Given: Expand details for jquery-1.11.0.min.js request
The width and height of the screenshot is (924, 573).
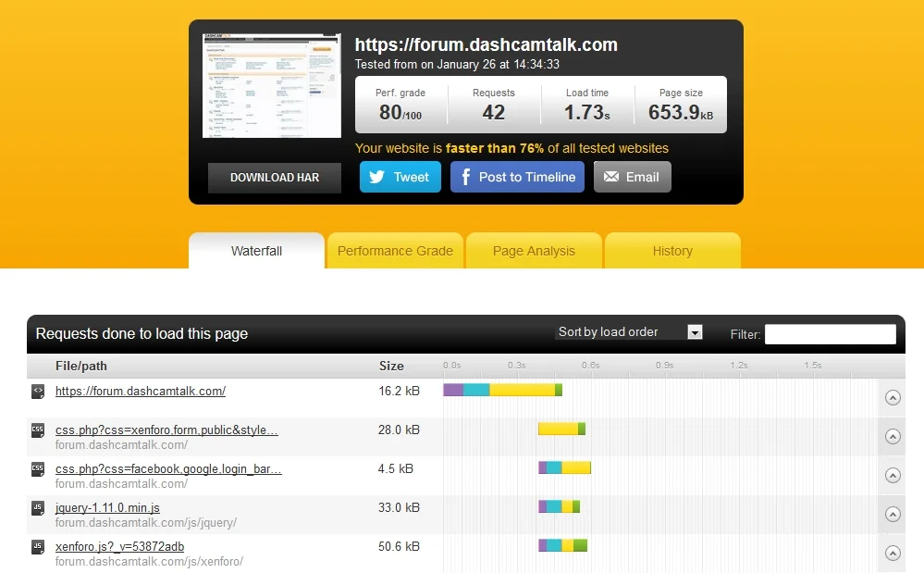Looking at the screenshot, I should 893,515.
